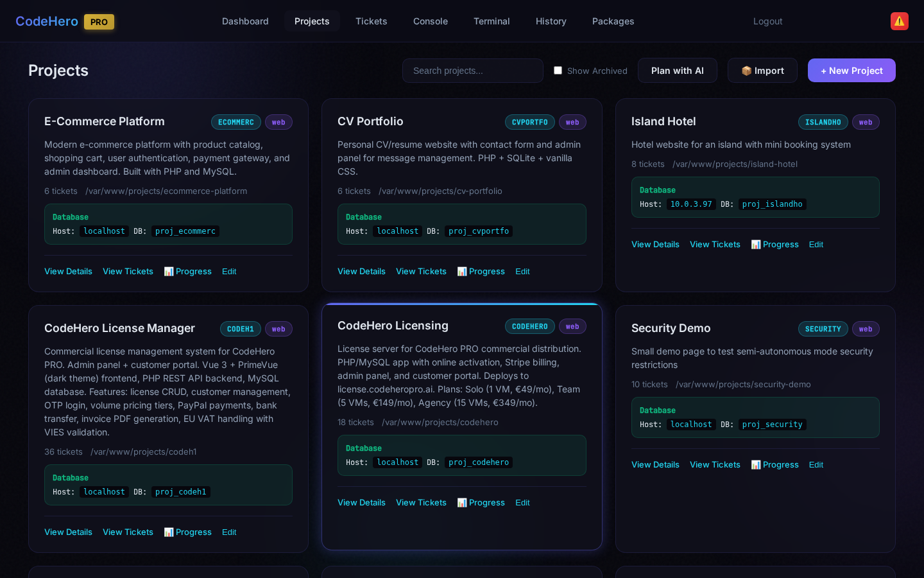Screen dimensions: 924x578
Task: Switch to the Terminal tab
Action: pos(492,21)
